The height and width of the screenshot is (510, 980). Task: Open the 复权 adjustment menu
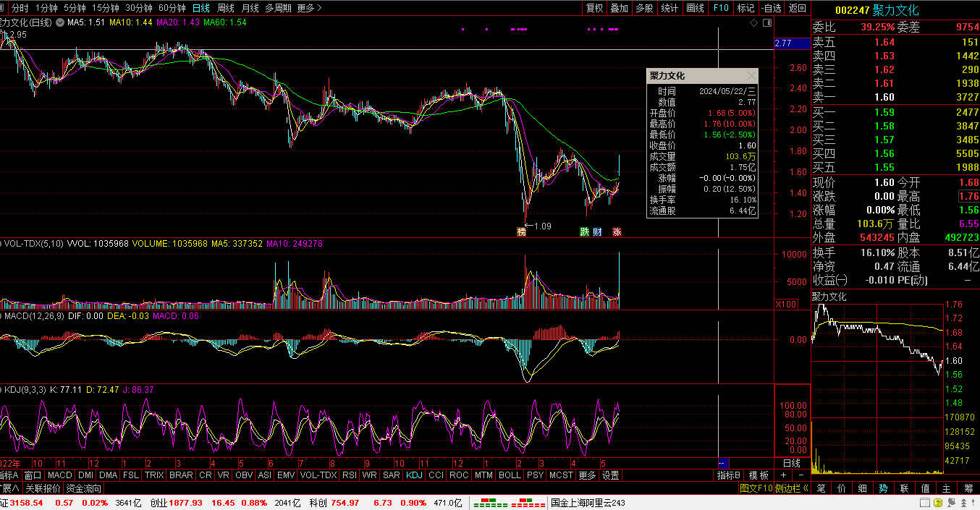click(x=594, y=8)
